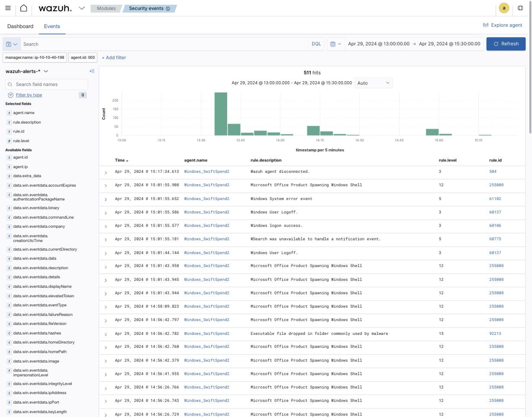
Task: Open rule id 92213 link
Action: 495,333
